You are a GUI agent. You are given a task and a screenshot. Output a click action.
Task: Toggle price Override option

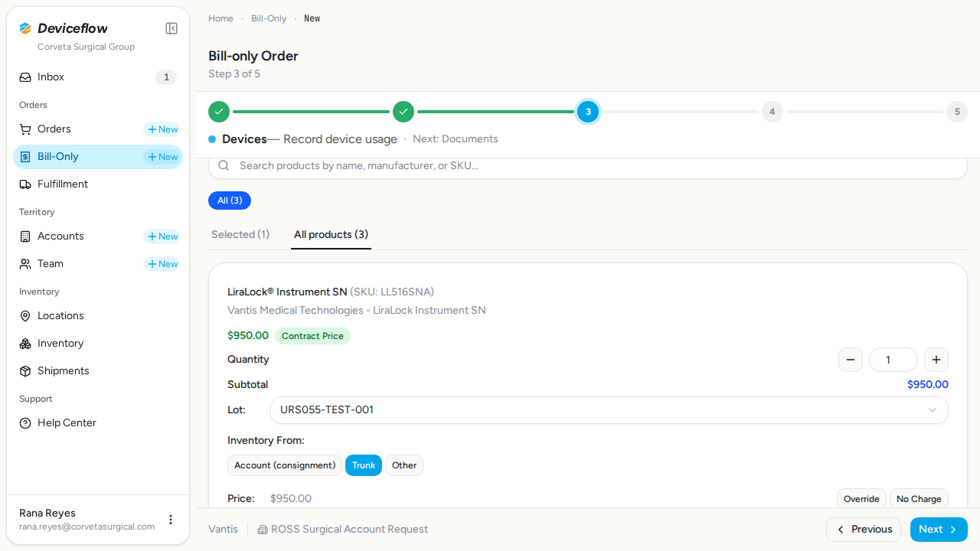click(x=861, y=499)
